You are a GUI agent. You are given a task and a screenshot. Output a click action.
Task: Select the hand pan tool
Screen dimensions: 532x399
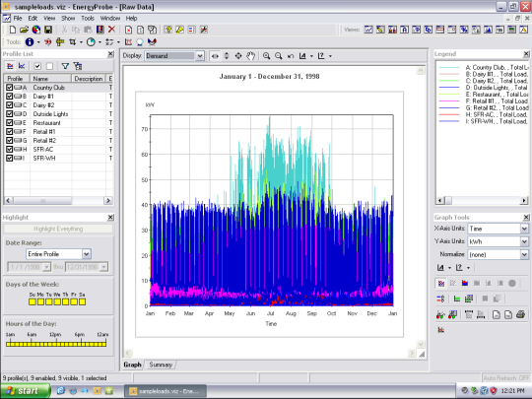click(250, 56)
